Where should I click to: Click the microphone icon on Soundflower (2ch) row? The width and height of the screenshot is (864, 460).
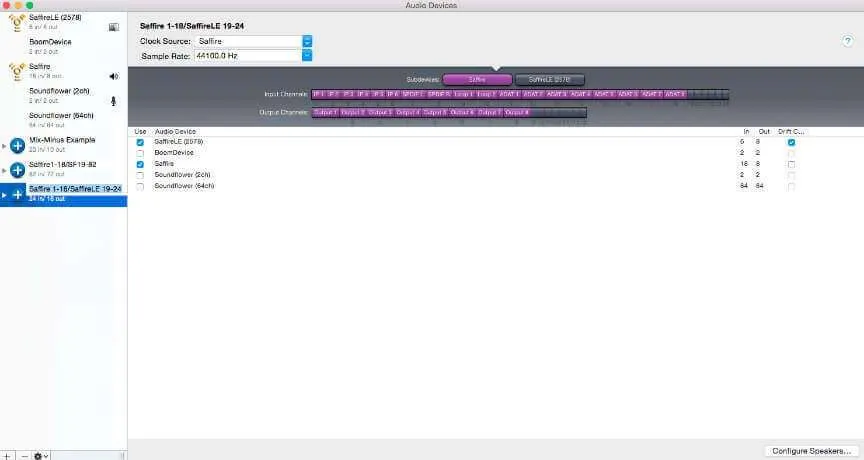click(114, 101)
